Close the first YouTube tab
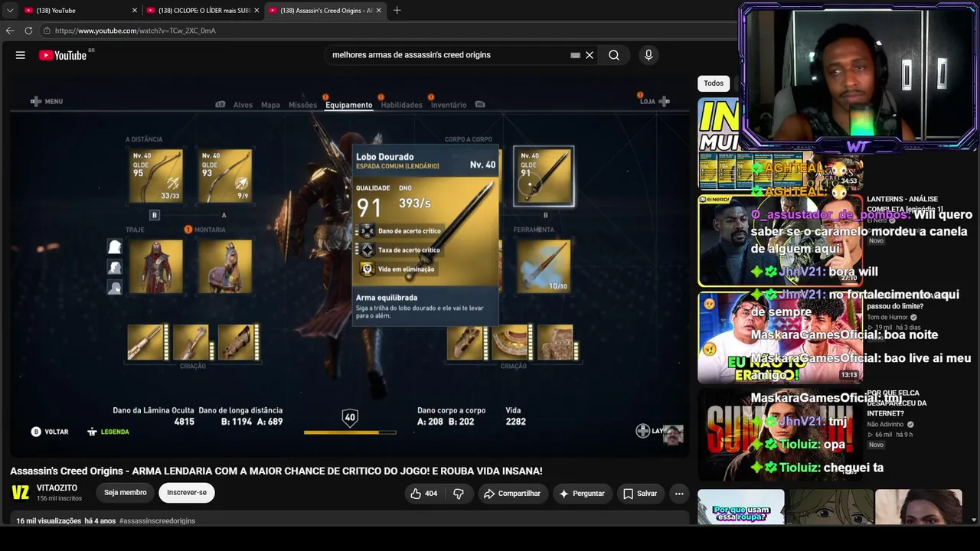 pos(135,11)
